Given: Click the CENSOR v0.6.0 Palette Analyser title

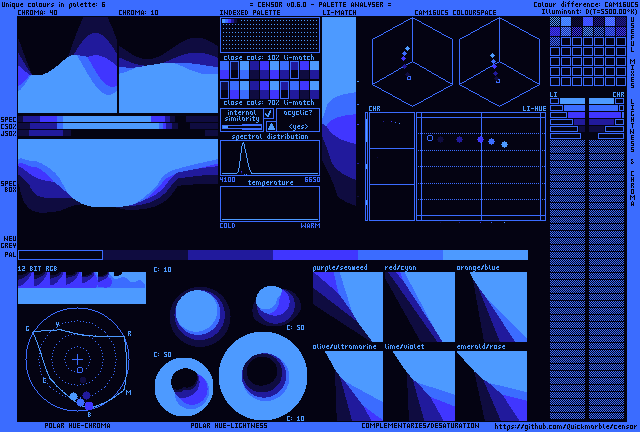Looking at the screenshot, I should [x=320, y=5].
